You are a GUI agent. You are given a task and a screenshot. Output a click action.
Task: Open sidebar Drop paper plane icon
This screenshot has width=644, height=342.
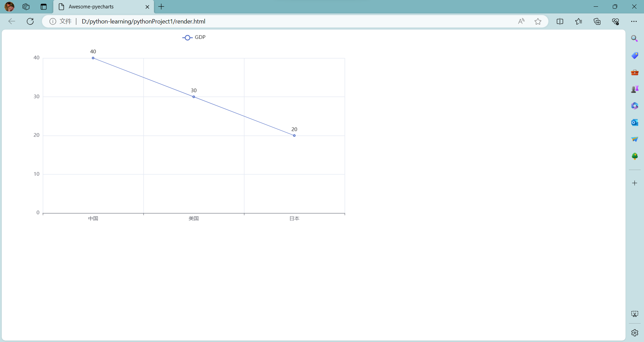(x=635, y=139)
